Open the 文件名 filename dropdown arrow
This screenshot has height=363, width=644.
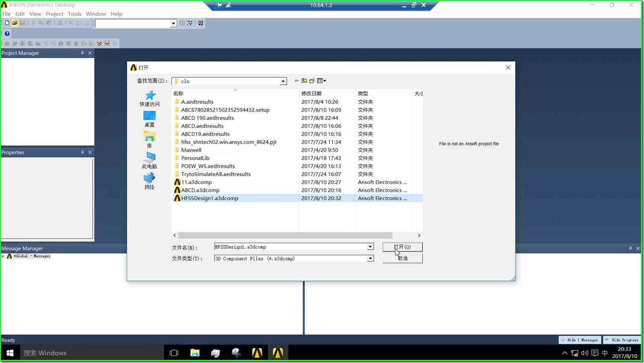tap(370, 247)
